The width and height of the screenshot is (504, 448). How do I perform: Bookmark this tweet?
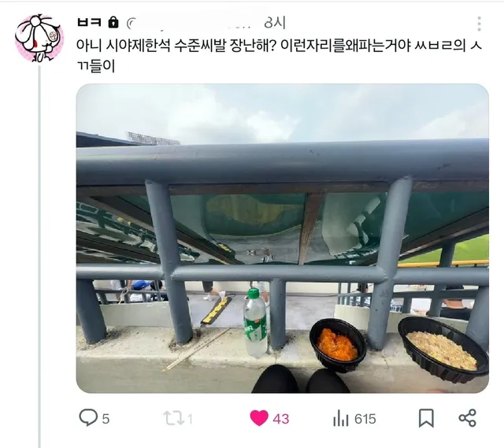coord(426,418)
